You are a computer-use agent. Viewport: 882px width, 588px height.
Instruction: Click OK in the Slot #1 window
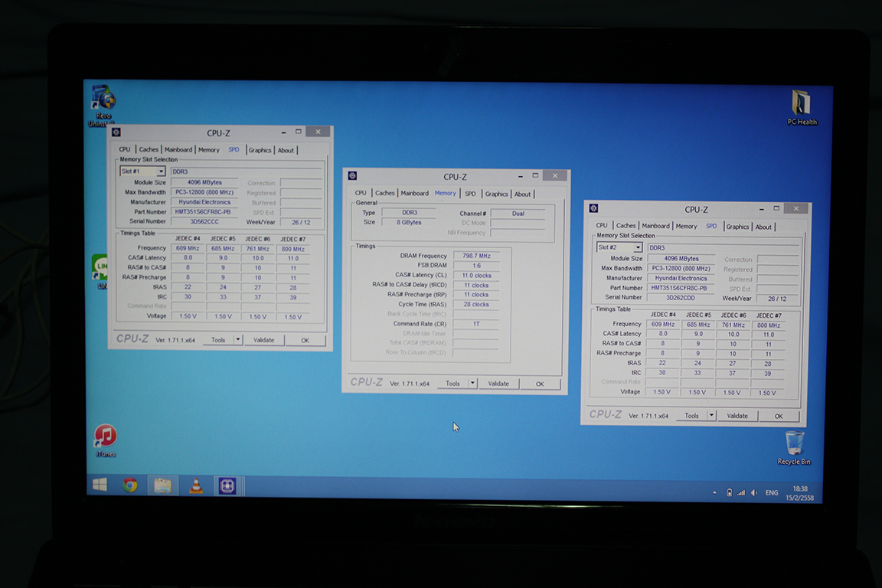pos(305,341)
